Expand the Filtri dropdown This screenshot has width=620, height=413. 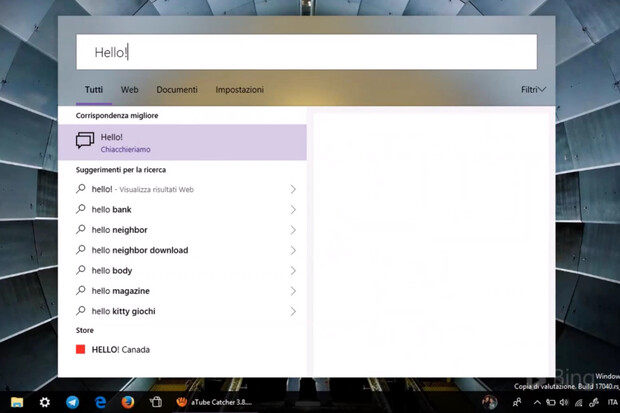click(x=533, y=90)
